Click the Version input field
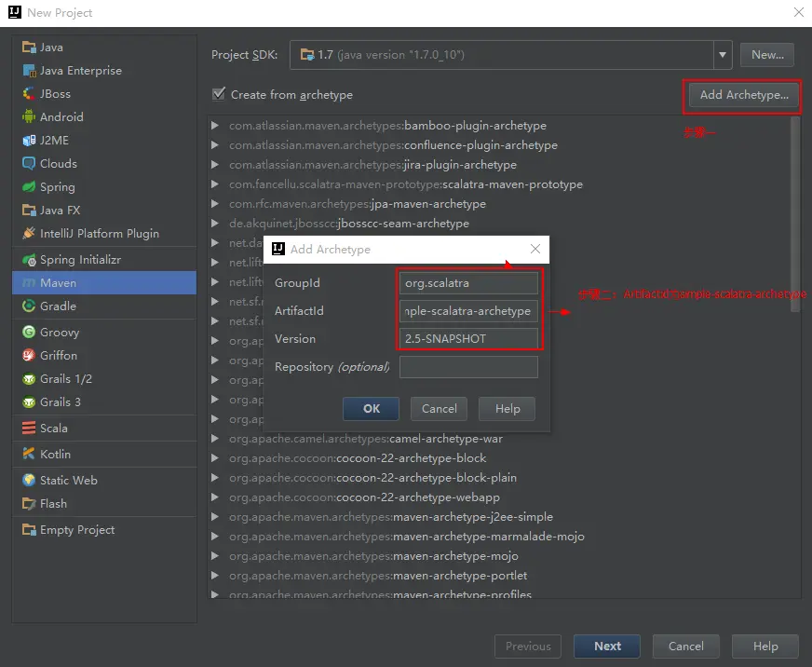This screenshot has width=812, height=667. pos(468,339)
